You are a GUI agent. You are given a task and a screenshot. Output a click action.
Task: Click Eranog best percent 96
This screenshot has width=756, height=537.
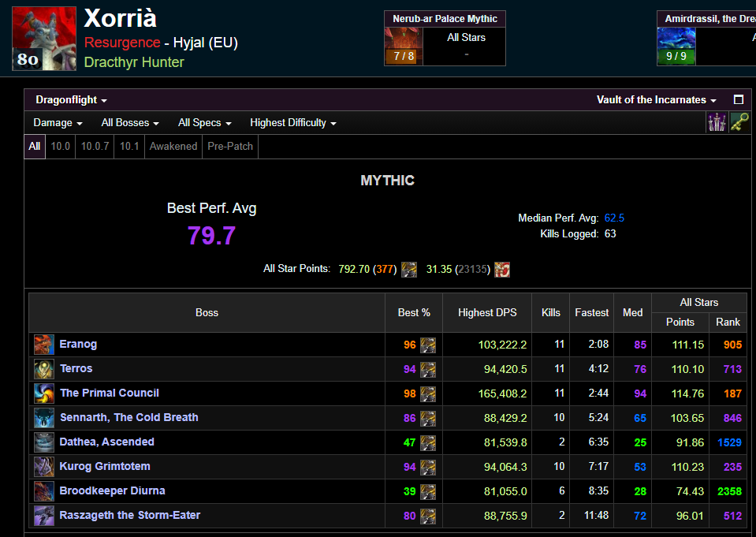click(x=410, y=345)
